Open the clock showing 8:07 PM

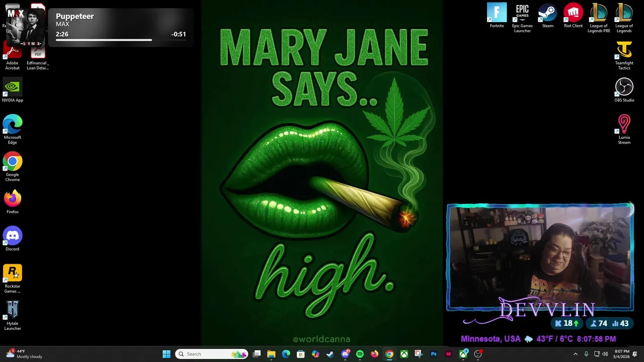[622, 354]
